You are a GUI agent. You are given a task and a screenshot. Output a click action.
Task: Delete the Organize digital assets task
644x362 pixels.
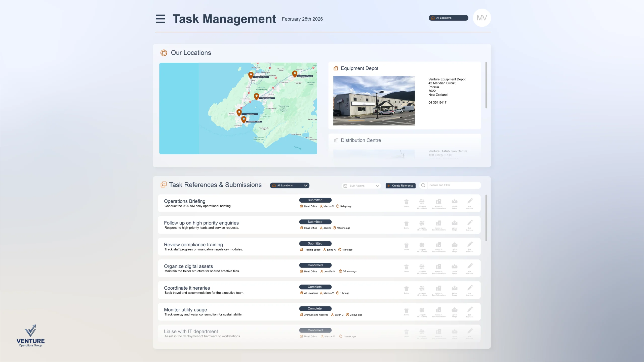[406, 268]
